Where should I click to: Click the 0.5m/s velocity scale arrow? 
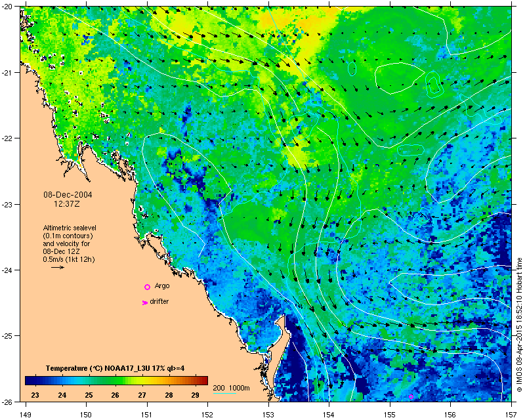[x=58, y=267]
